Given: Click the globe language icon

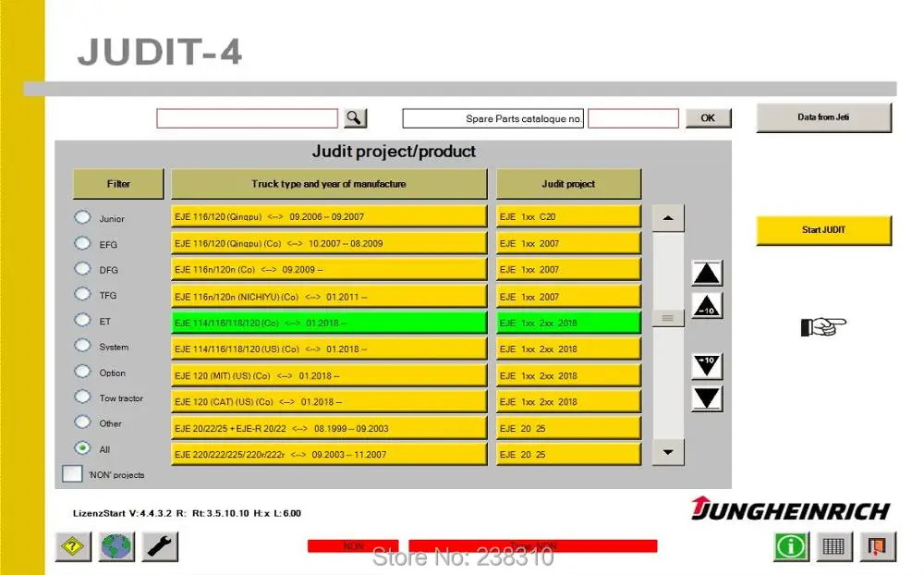Looking at the screenshot, I should pos(116,546).
